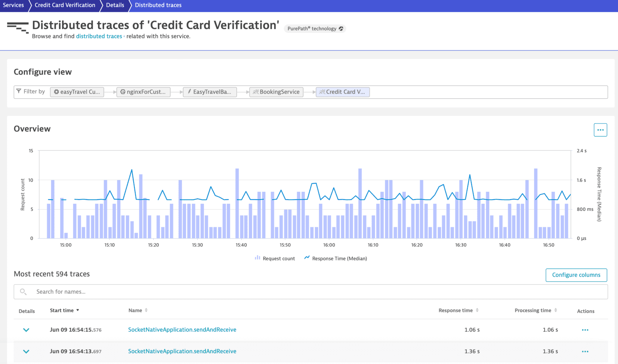Click the search magnifier icon

point(23,292)
